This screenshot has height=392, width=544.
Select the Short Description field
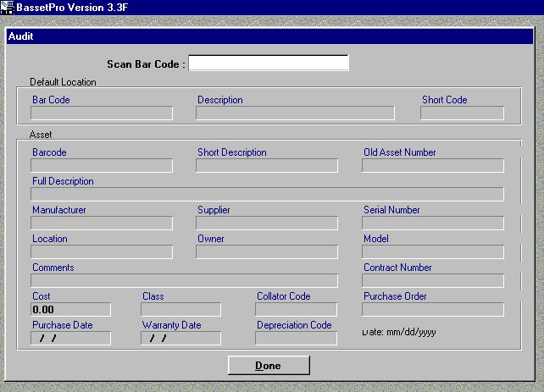pos(267,165)
